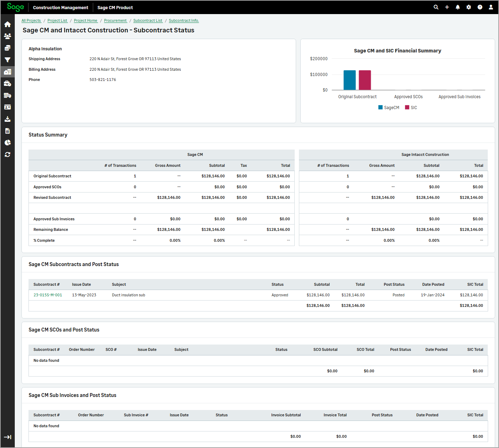Click the Posted post status cell
Image resolution: width=499 pixels, height=448 pixels.
[398, 295]
